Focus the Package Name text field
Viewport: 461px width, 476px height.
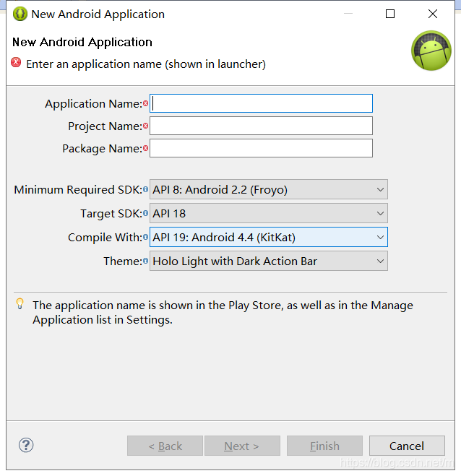[261, 148]
